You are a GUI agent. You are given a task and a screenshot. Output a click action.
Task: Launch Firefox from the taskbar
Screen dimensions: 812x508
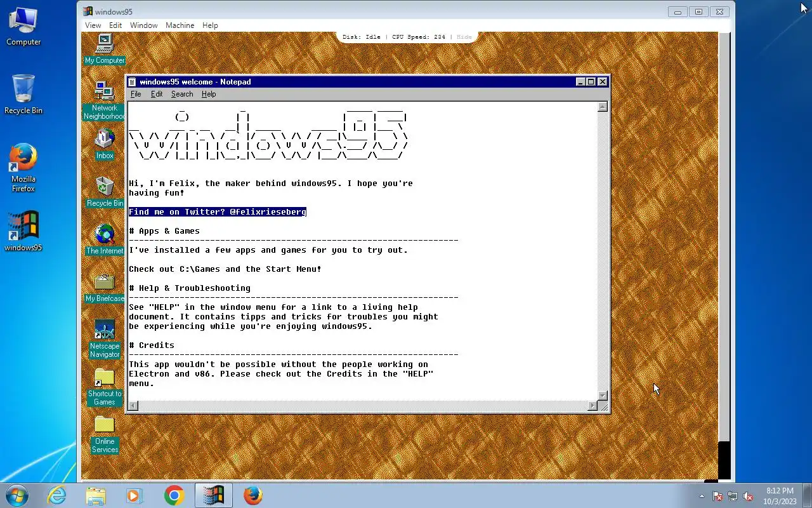pyautogui.click(x=253, y=495)
